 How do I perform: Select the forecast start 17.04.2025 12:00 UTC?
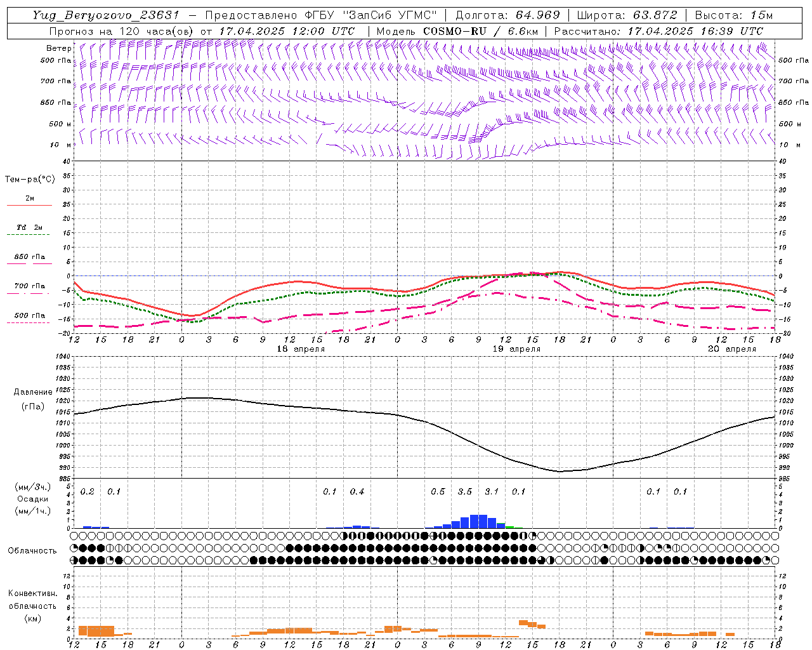pyautogui.click(x=287, y=31)
